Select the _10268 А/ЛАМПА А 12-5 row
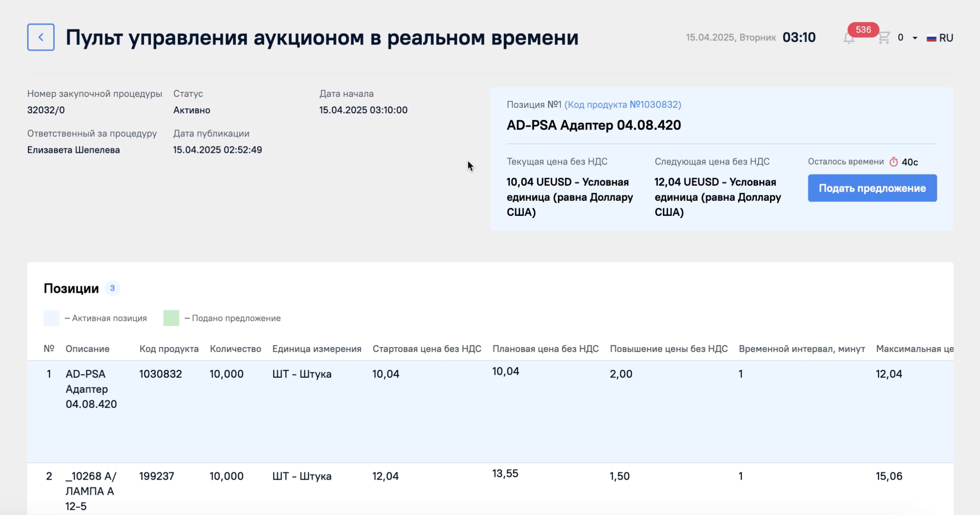 click(x=490, y=489)
